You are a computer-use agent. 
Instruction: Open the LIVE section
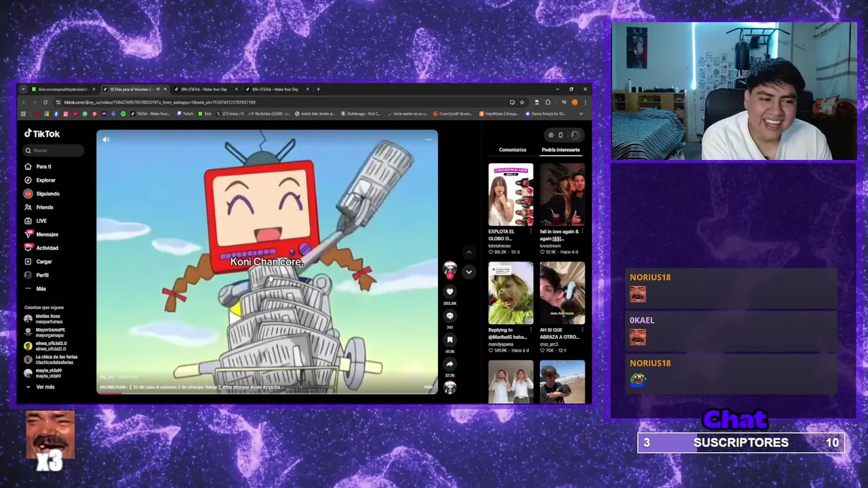click(36, 221)
